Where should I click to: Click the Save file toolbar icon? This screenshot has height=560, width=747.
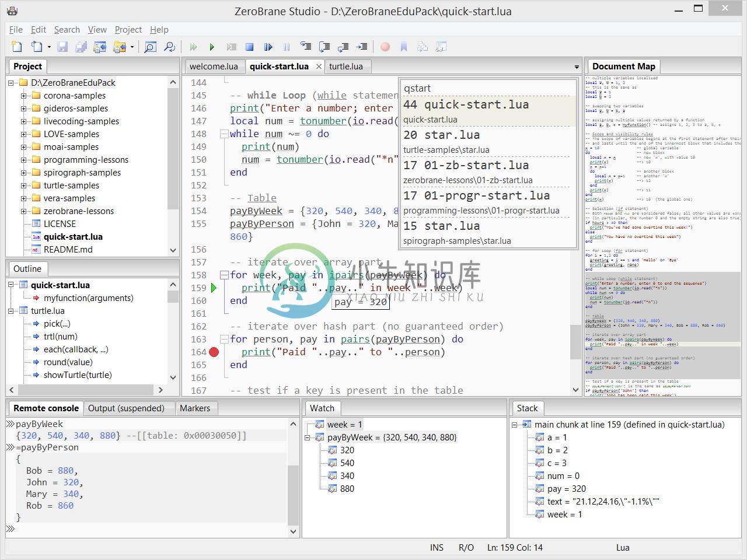(62, 47)
